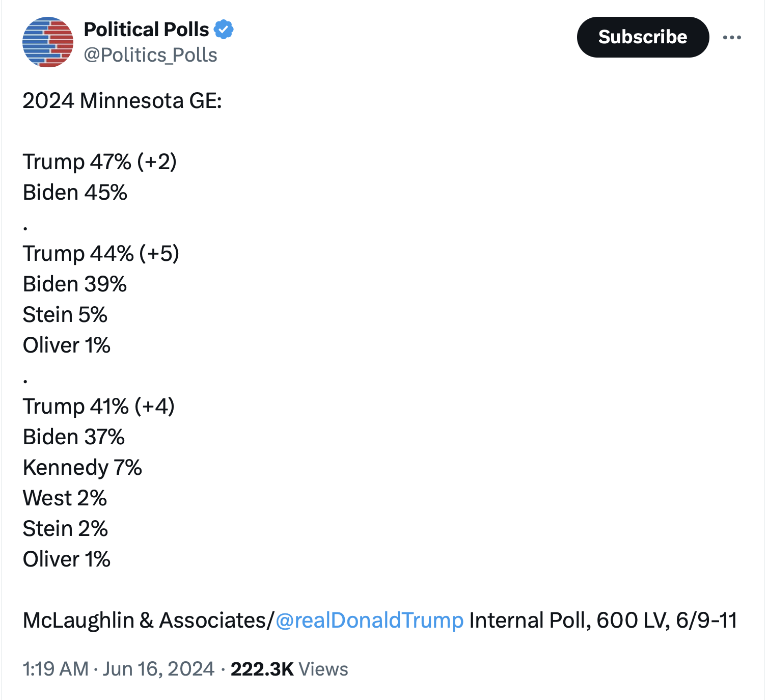Click the "Biden 39%" line
Image resolution: width=768 pixels, height=700 pixels.
pyautogui.click(x=75, y=284)
